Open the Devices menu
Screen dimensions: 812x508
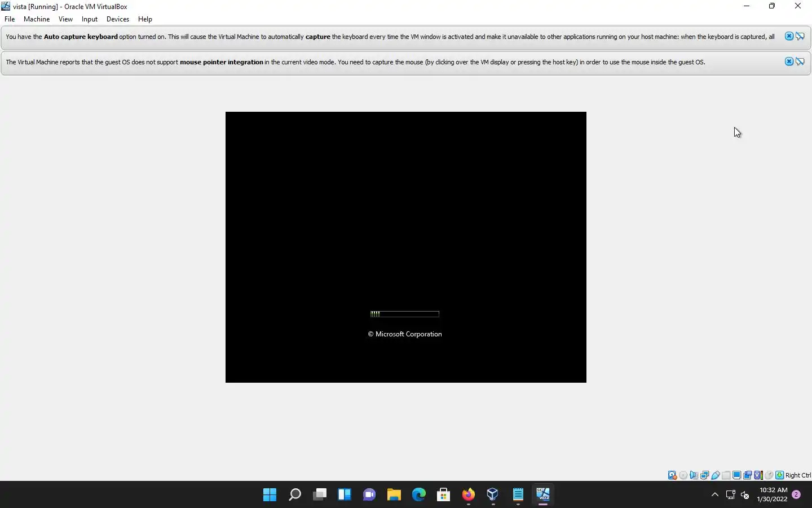[x=118, y=19]
